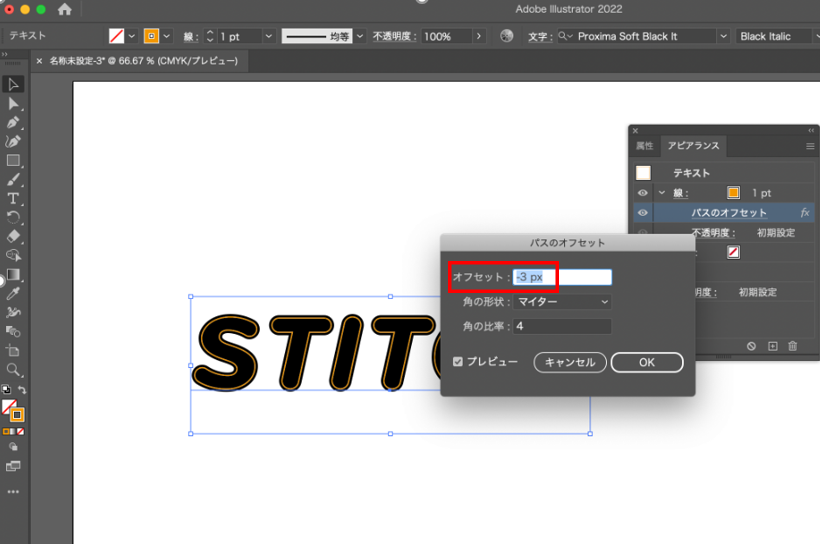Click the drawing mode icon
The image size is (820, 544).
pyautogui.click(x=13, y=447)
